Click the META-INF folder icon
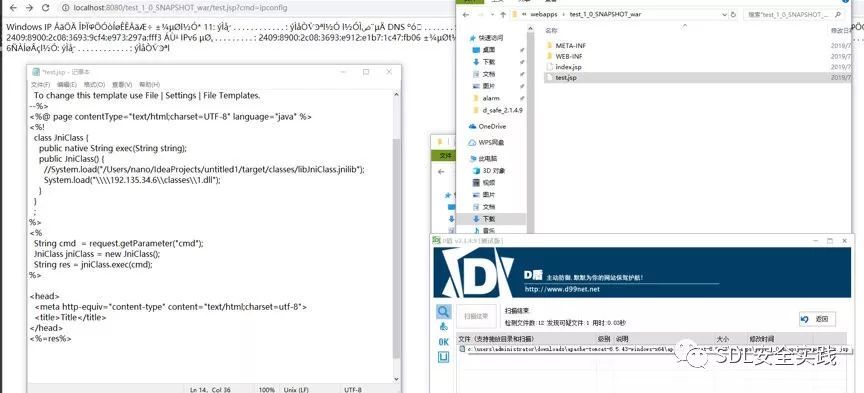 point(549,45)
